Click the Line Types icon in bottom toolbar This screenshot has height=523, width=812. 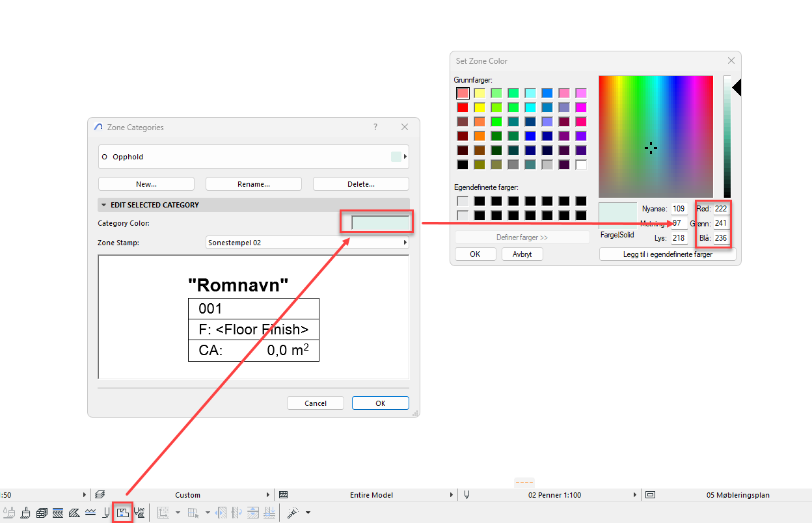(x=90, y=513)
